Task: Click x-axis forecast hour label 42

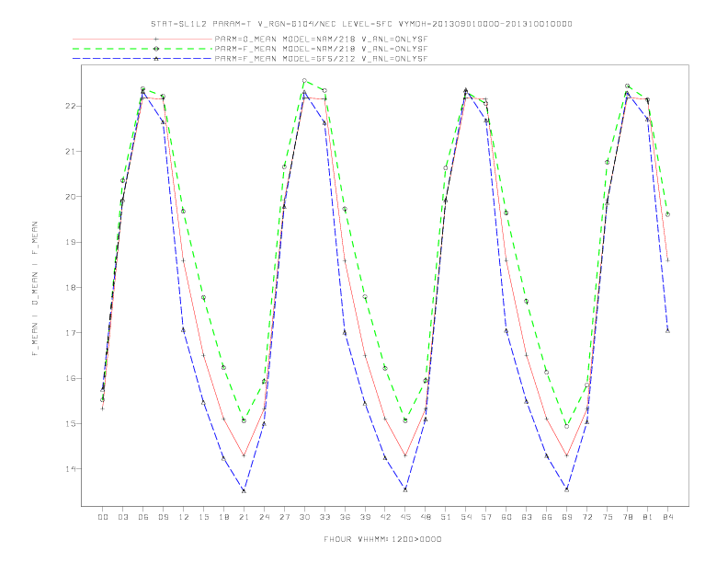Action: (385, 517)
